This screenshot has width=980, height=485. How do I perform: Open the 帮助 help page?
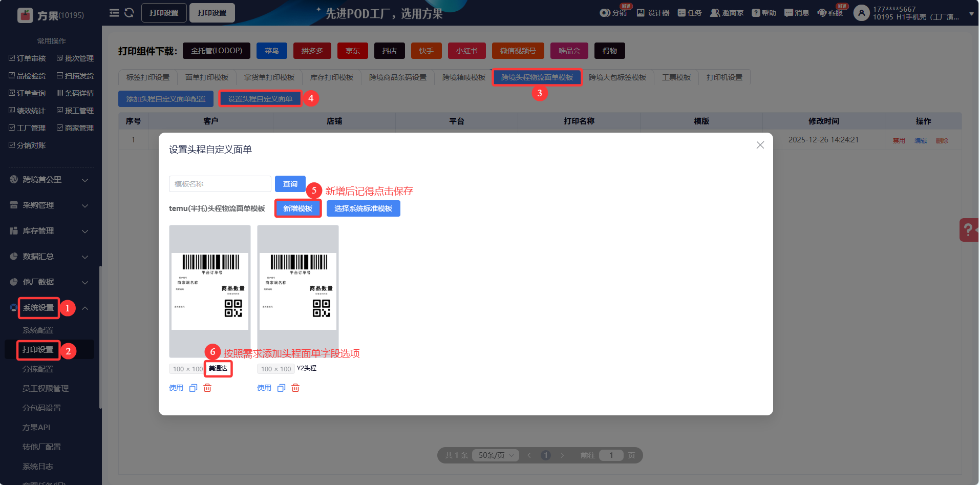764,13
